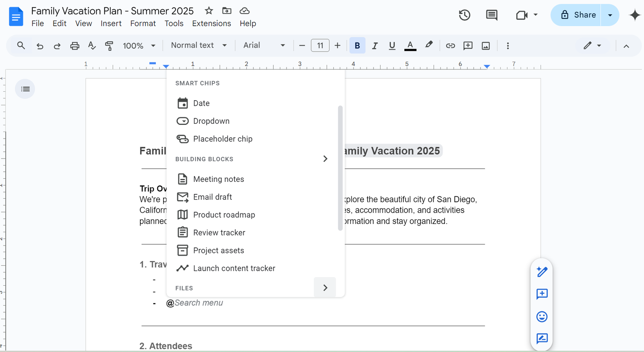
Task: Open the zoom level dropdown
Action: tap(139, 45)
